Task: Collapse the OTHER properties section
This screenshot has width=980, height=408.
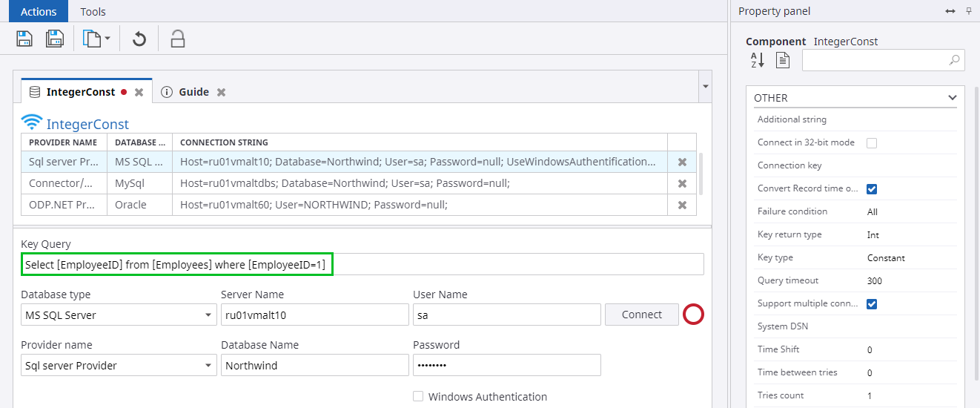Action: click(x=952, y=98)
